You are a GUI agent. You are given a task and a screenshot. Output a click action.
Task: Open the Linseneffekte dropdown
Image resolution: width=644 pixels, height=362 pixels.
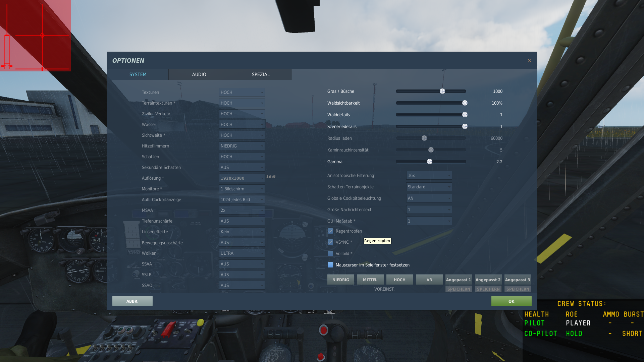tap(242, 232)
